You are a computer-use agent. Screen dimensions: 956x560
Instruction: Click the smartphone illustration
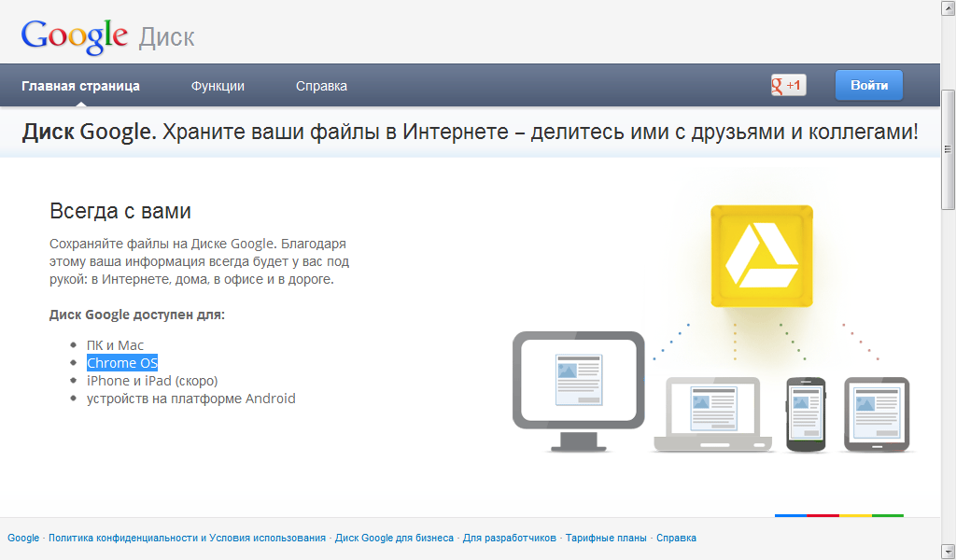point(806,414)
